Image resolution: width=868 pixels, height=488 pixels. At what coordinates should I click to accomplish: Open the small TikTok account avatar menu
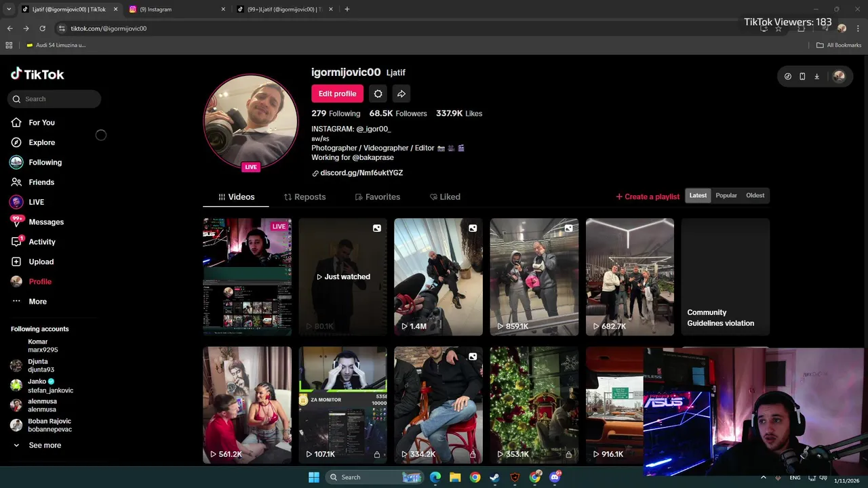point(839,77)
